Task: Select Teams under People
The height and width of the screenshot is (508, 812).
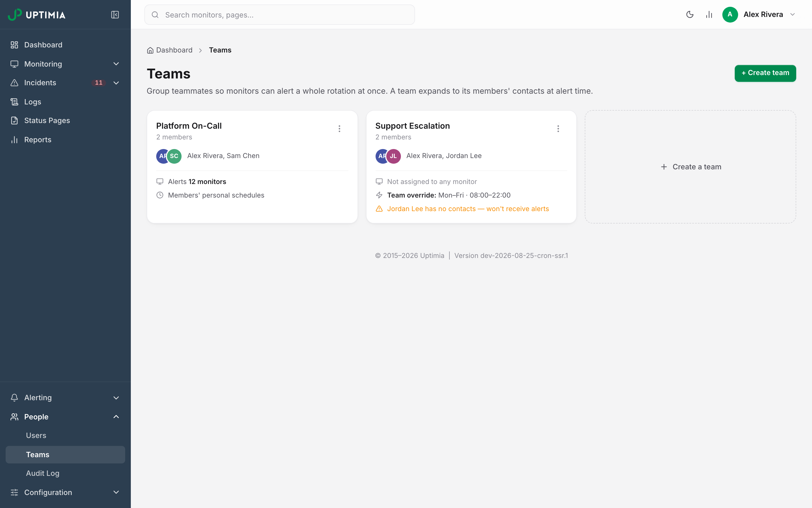Action: pyautogui.click(x=65, y=454)
